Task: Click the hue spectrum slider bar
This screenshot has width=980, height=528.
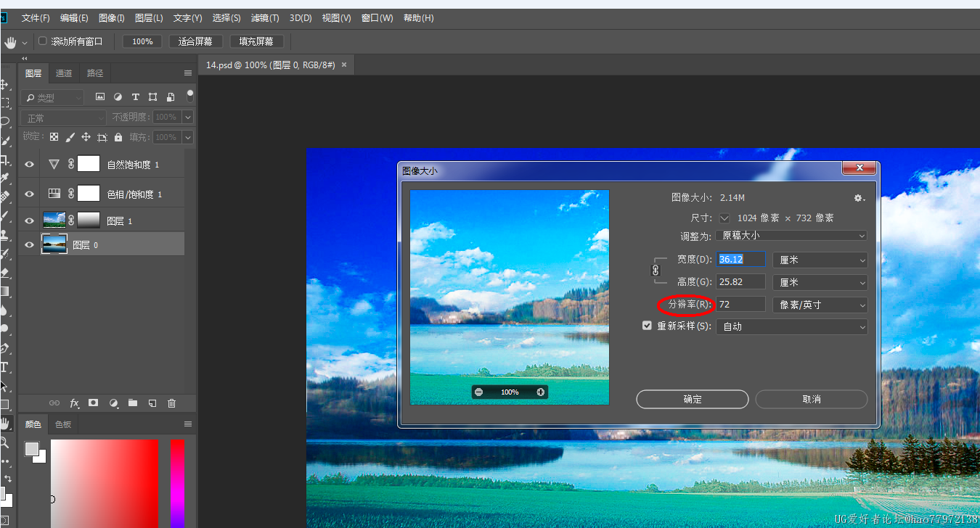Action: click(x=177, y=483)
